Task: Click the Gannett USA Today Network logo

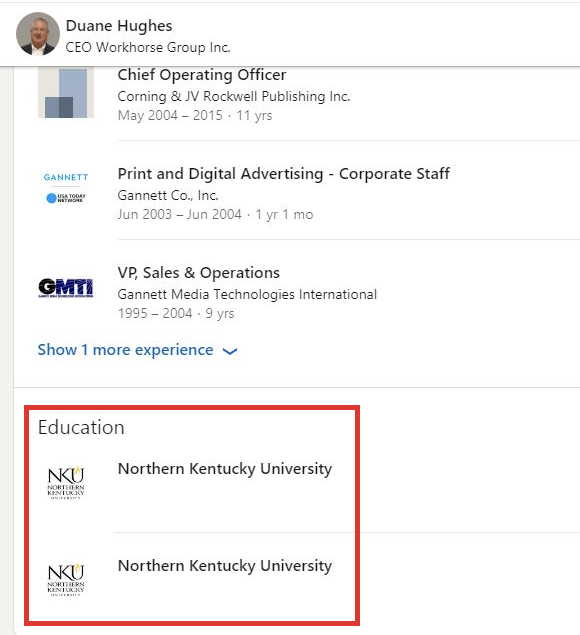Action: 66,188
